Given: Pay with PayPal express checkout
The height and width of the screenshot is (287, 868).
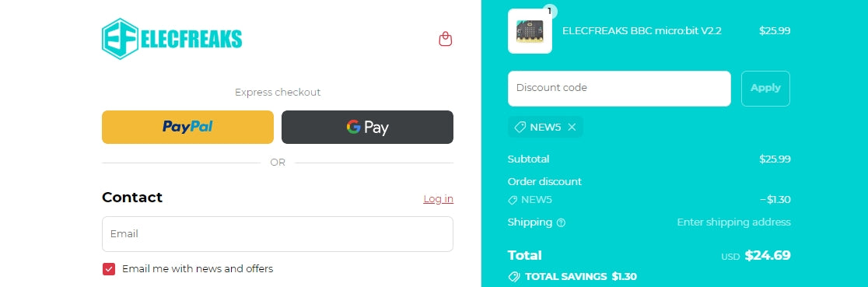Looking at the screenshot, I should (x=187, y=127).
